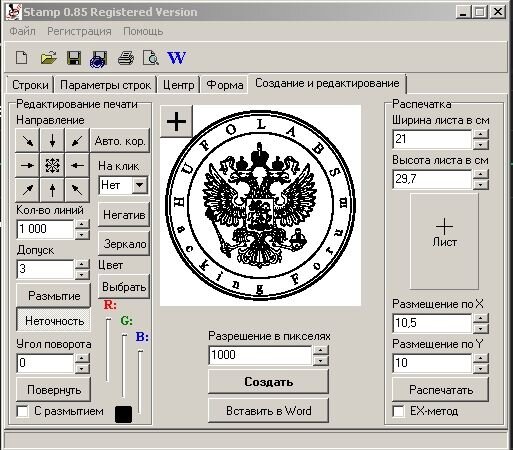The height and width of the screenshot is (450, 513).
Task: Select the up-right direction arrow
Action: pos(28,190)
